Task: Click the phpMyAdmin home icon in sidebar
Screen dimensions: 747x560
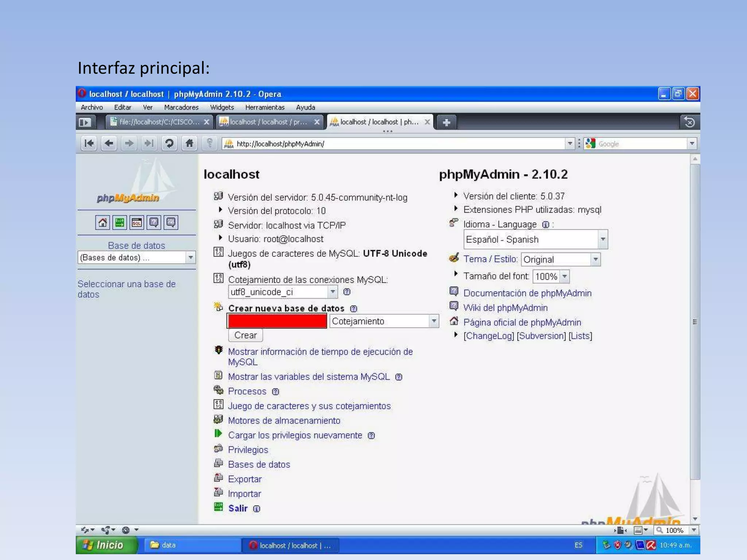Action: click(102, 222)
